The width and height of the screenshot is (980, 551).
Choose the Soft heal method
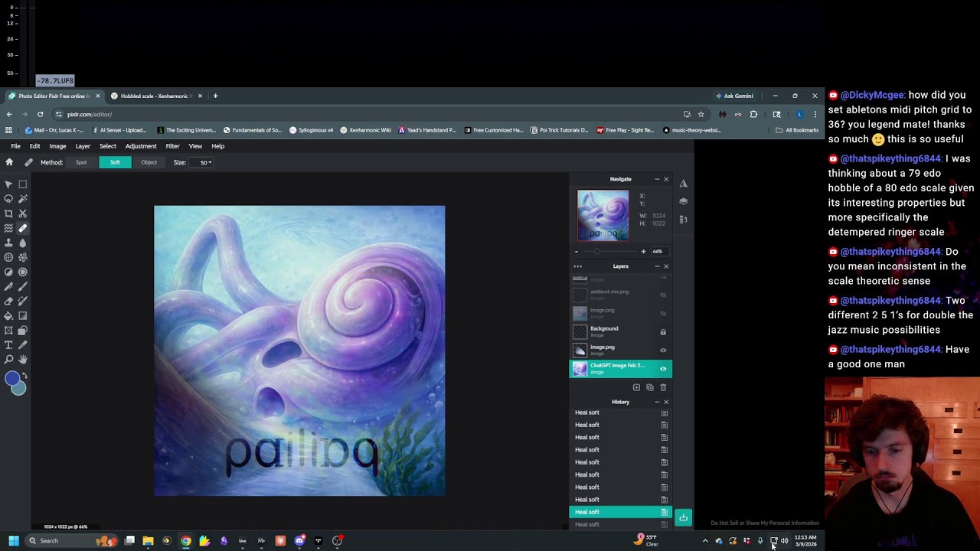click(x=115, y=162)
